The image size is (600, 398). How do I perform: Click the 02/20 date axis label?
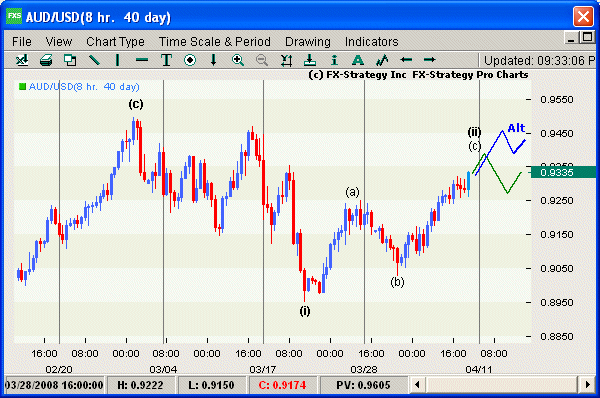[59, 369]
